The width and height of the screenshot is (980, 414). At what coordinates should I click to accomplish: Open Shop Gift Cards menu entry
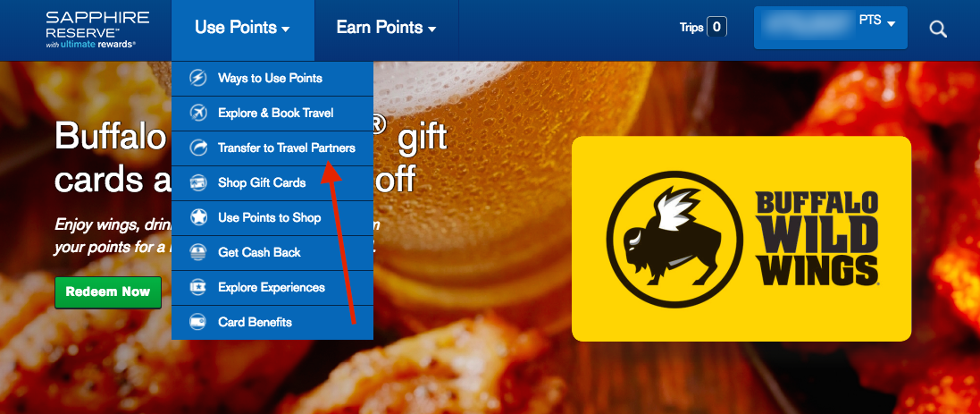(x=272, y=182)
